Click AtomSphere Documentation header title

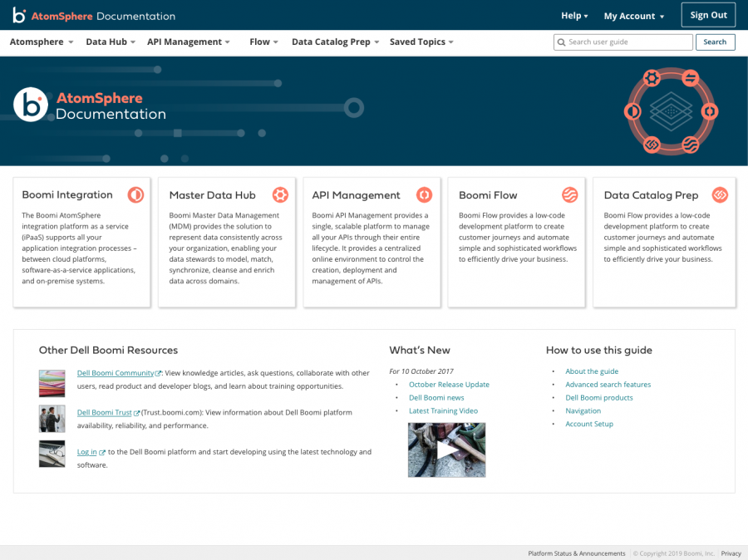pos(104,17)
